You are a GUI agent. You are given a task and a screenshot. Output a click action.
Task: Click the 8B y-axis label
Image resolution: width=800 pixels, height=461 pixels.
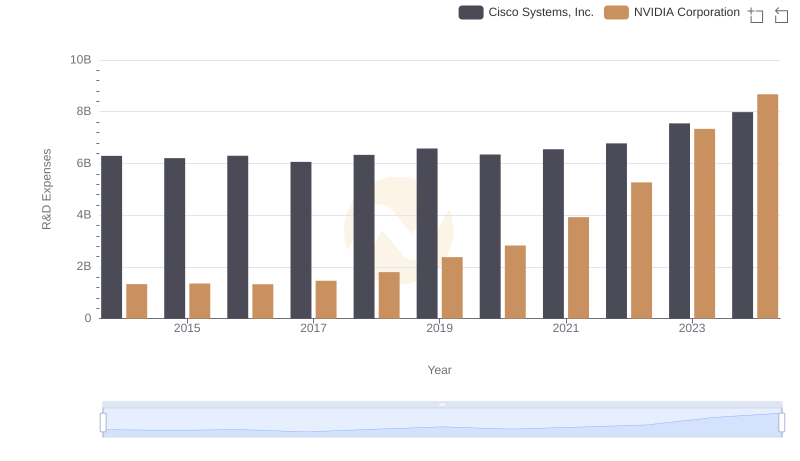tap(84, 111)
